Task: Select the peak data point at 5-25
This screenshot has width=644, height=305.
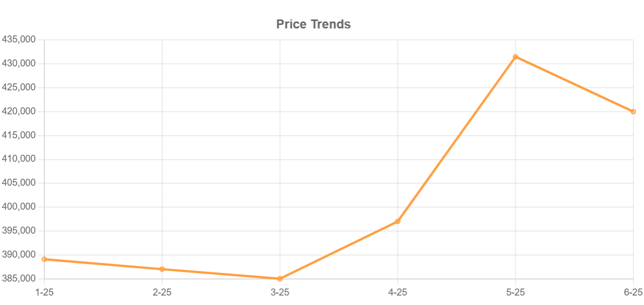Action: [515, 57]
